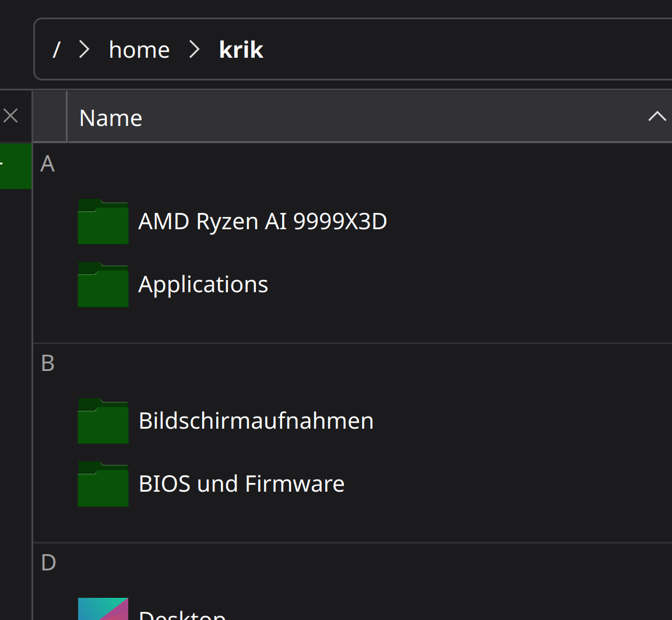The width and height of the screenshot is (672, 620).
Task: Toggle sort order with the Name column arrow
Action: tap(657, 116)
